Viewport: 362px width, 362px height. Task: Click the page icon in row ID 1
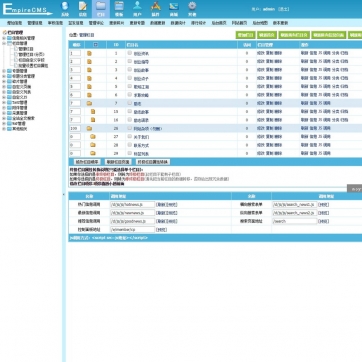(89, 53)
